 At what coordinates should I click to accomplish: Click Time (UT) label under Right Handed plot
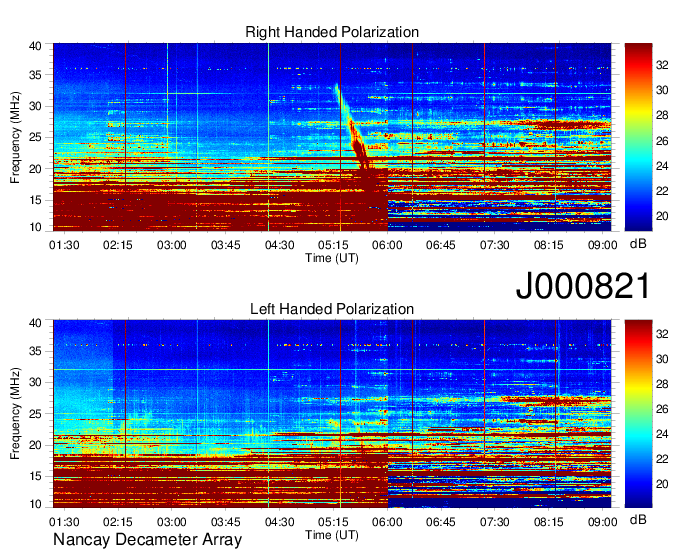(x=332, y=258)
